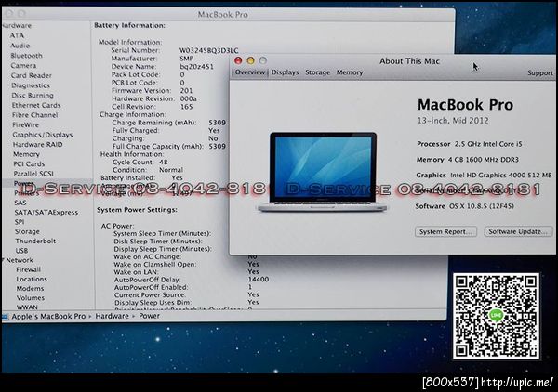Select Volumes under Network
The image size is (558, 392).
click(x=31, y=298)
